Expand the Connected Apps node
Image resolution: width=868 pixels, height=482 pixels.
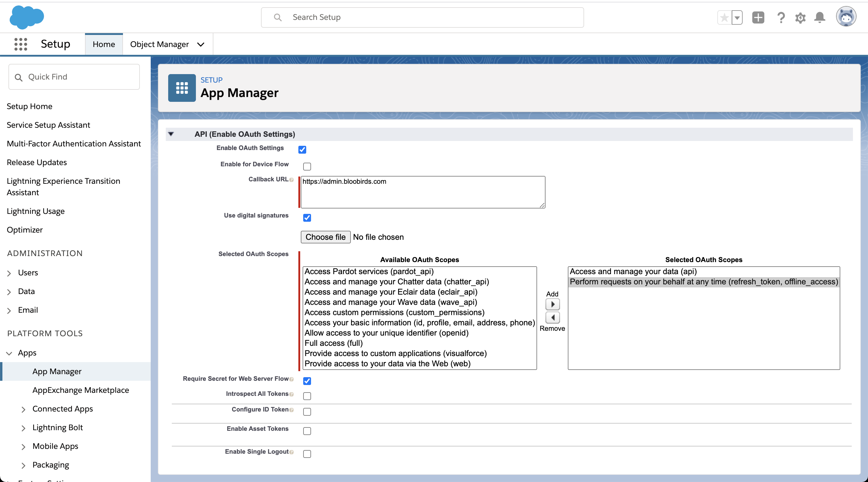pos(23,409)
